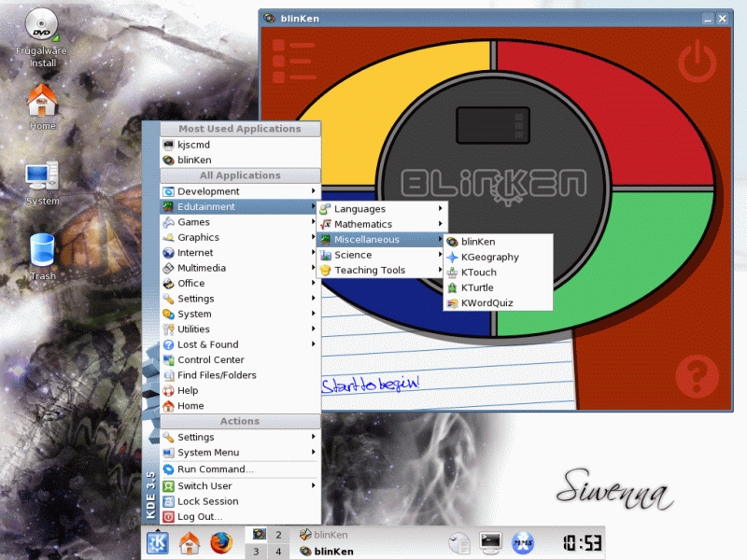Click the Office category icon
This screenshot has width=747, height=560.
tap(168, 284)
